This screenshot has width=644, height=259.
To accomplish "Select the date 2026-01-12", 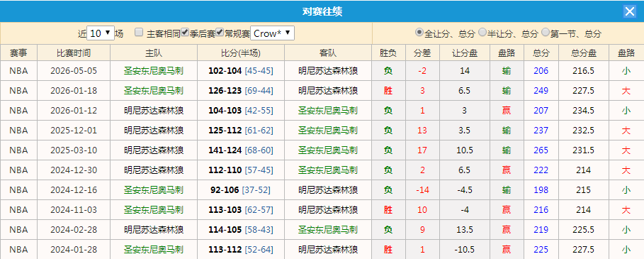I will tap(74, 110).
